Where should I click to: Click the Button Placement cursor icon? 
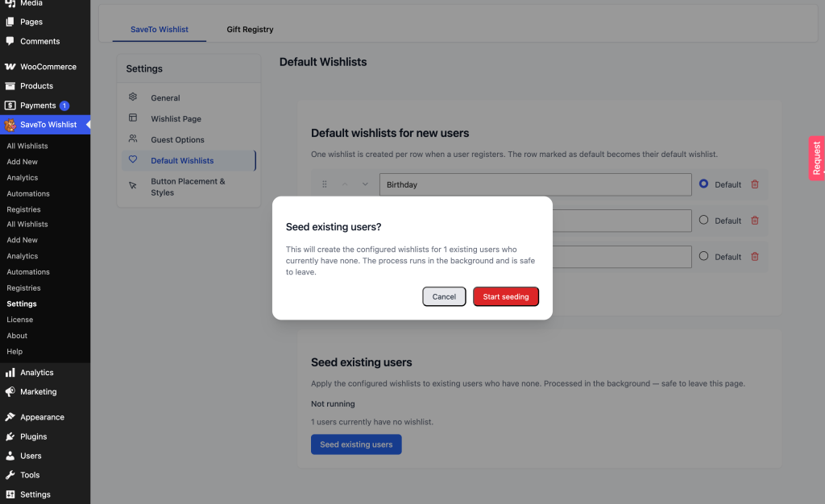tap(133, 185)
